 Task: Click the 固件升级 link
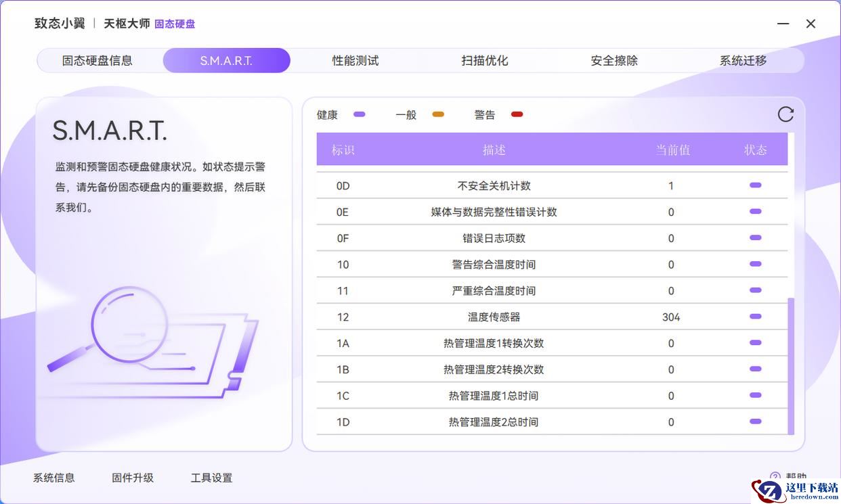click(x=133, y=478)
